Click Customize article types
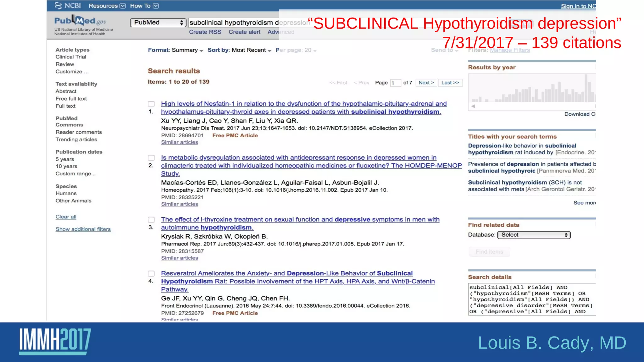The height and width of the screenshot is (362, 644). (72, 72)
